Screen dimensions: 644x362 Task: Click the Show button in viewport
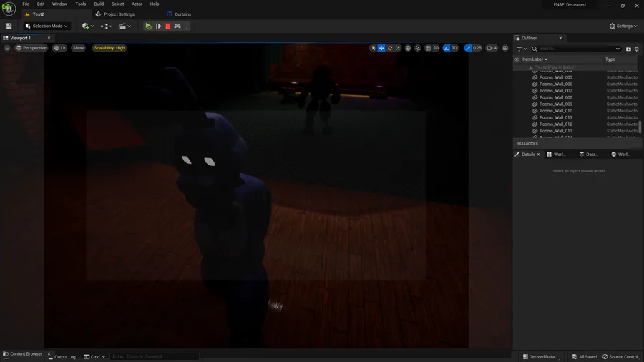point(78,48)
